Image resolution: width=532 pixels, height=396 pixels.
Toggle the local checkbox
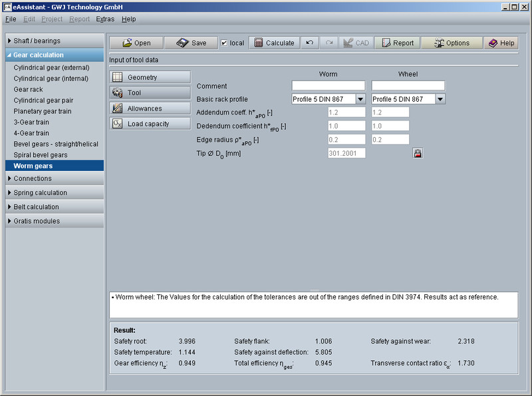pos(224,43)
